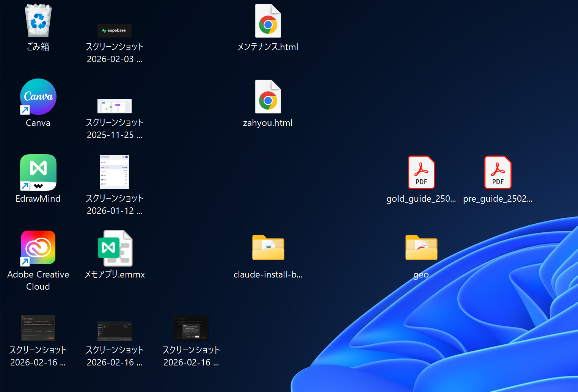Click the middle 2026-02-16 screenshot thumbnail
The height and width of the screenshot is (392, 578).
click(115, 331)
